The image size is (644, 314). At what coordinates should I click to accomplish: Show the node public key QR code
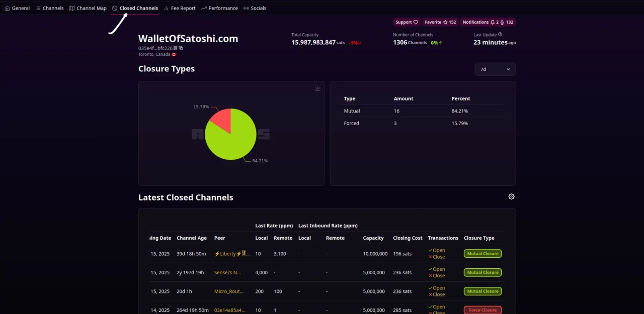point(176,48)
